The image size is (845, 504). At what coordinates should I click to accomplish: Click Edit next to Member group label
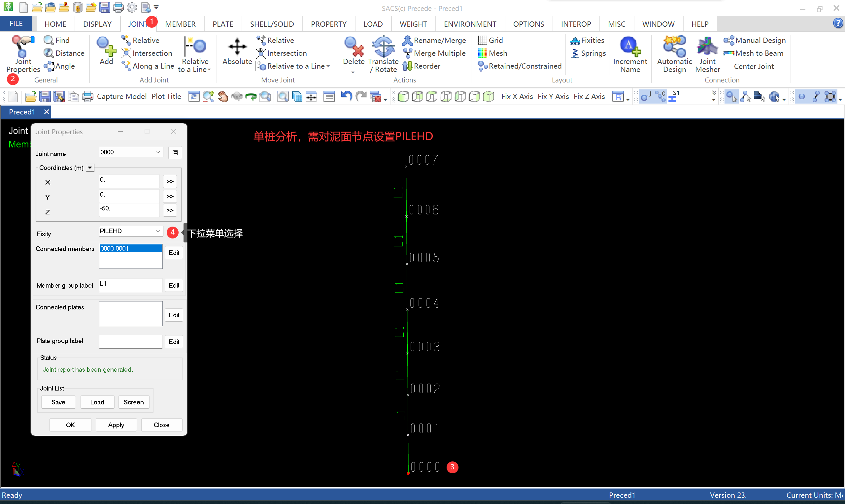pyautogui.click(x=174, y=286)
